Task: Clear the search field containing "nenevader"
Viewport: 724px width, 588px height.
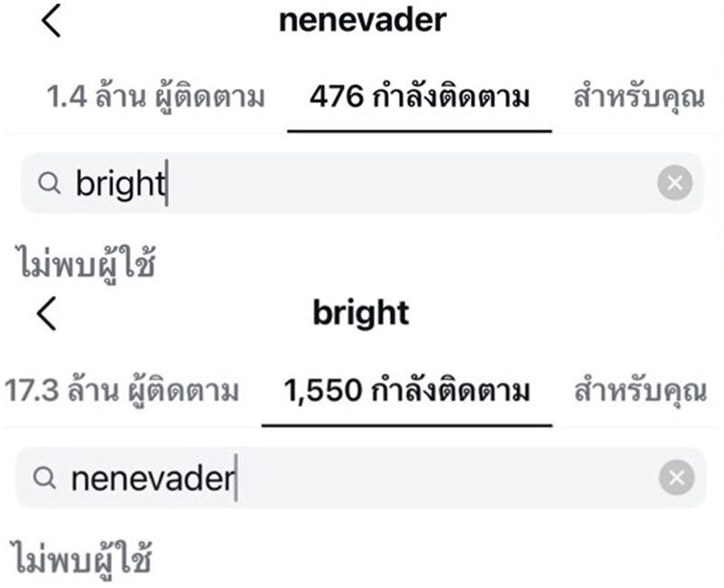Action: coord(675,479)
